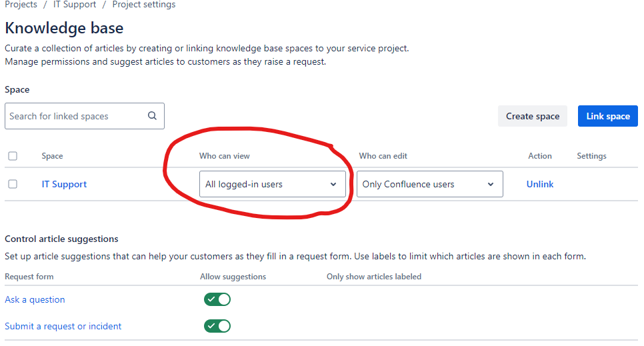Open the Projects breadcrumb

21,5
